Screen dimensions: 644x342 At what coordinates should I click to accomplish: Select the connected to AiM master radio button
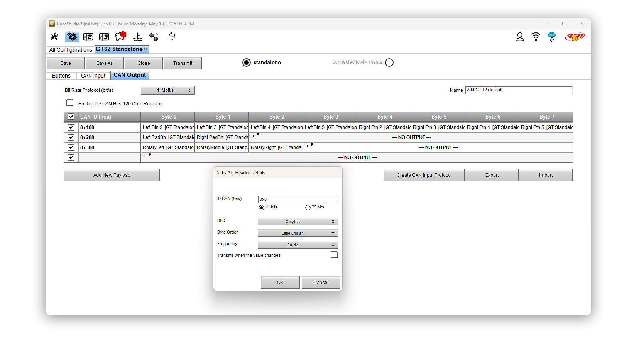(x=389, y=63)
